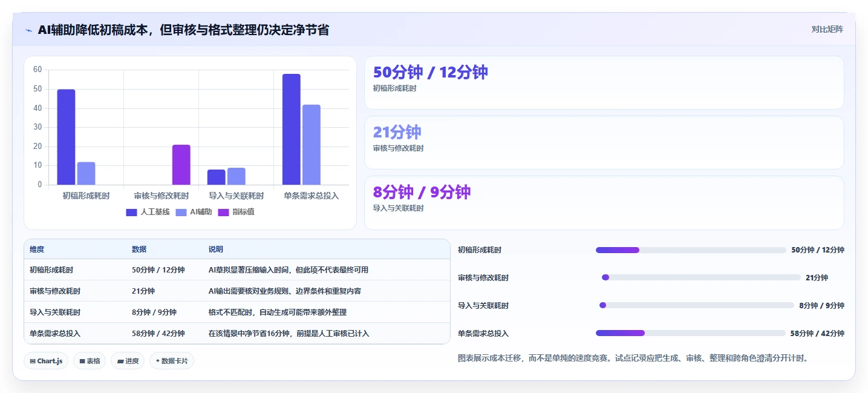The height and width of the screenshot is (393, 868).
Task: Click the 初稿形成耗时 progress bar
Action: point(691,250)
